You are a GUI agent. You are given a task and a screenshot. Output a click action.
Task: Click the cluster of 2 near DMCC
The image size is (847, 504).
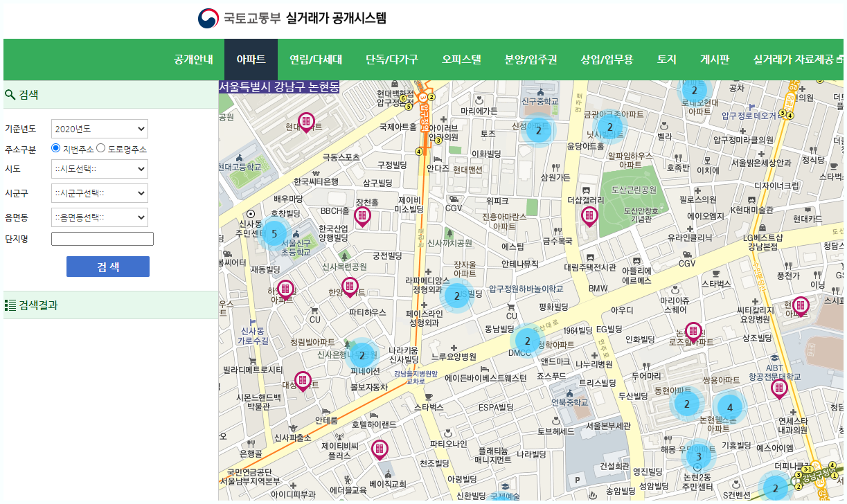[528, 341]
